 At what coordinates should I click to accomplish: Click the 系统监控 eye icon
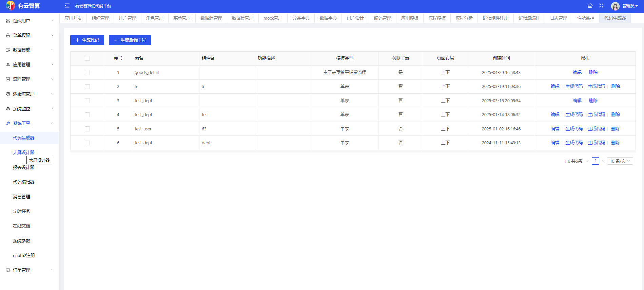[x=8, y=109]
